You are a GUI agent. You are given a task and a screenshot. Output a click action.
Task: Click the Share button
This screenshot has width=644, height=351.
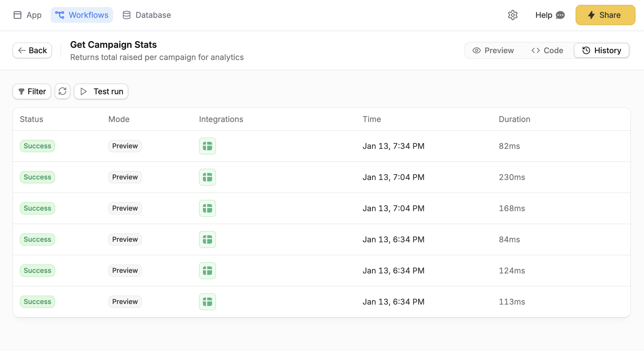(x=605, y=15)
